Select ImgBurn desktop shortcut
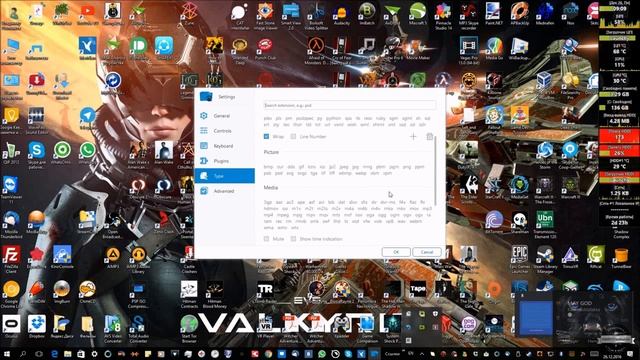 point(62,292)
